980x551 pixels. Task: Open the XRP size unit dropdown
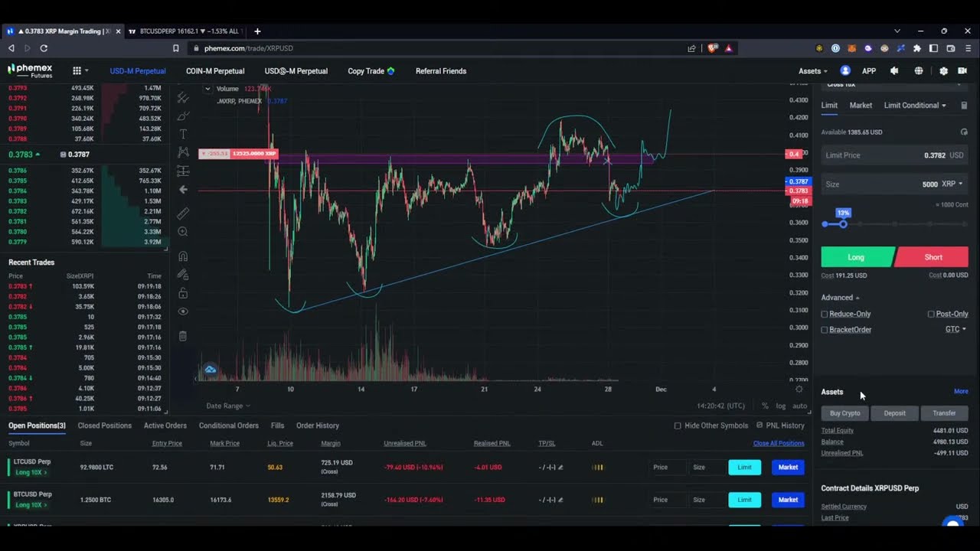952,184
